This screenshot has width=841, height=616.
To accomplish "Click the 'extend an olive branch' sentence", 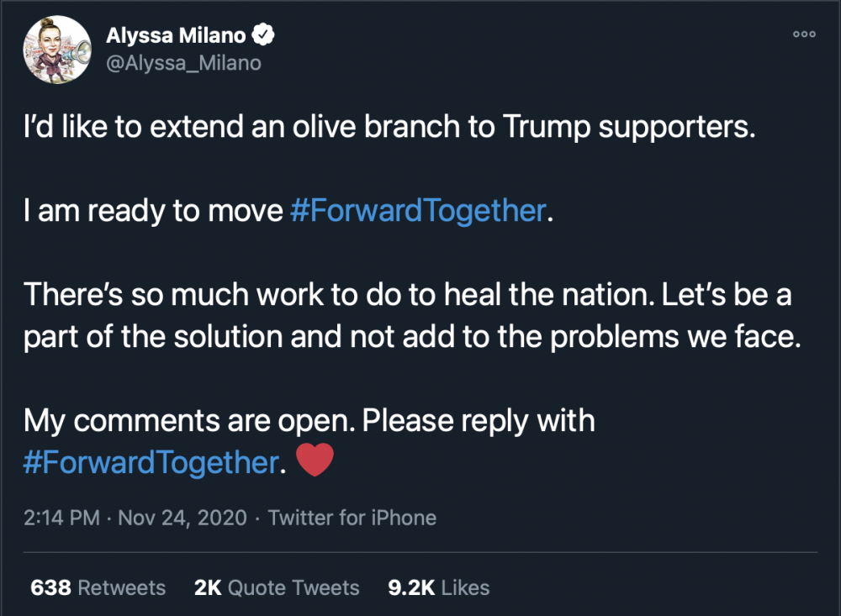I will tap(389, 127).
